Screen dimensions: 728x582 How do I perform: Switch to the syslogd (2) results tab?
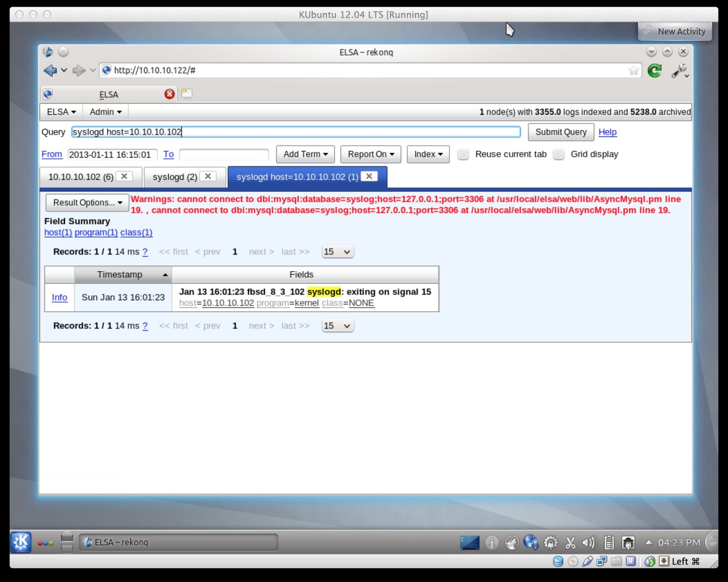point(175,177)
